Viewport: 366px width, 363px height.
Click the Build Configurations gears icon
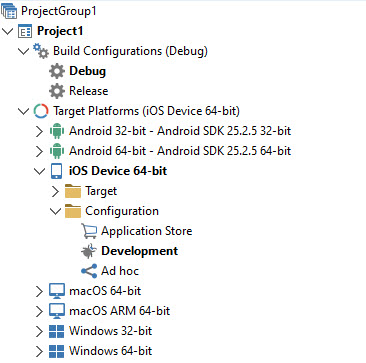tap(41, 51)
